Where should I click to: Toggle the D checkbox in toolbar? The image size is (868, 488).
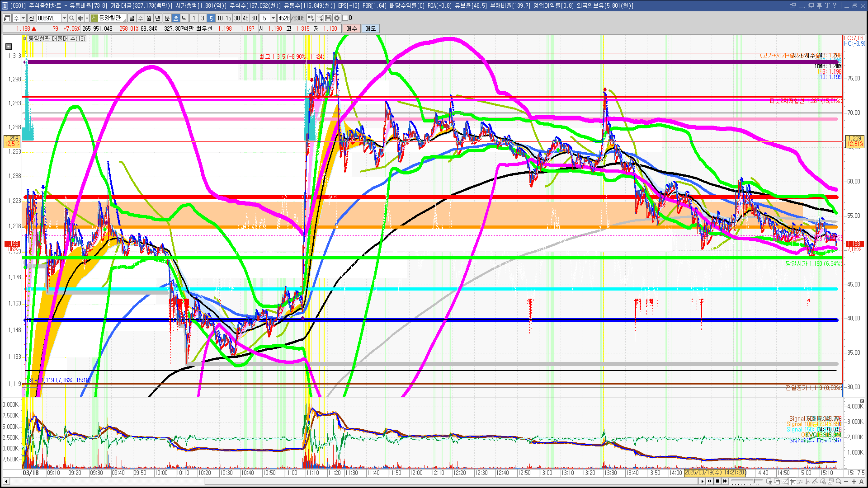(345, 18)
